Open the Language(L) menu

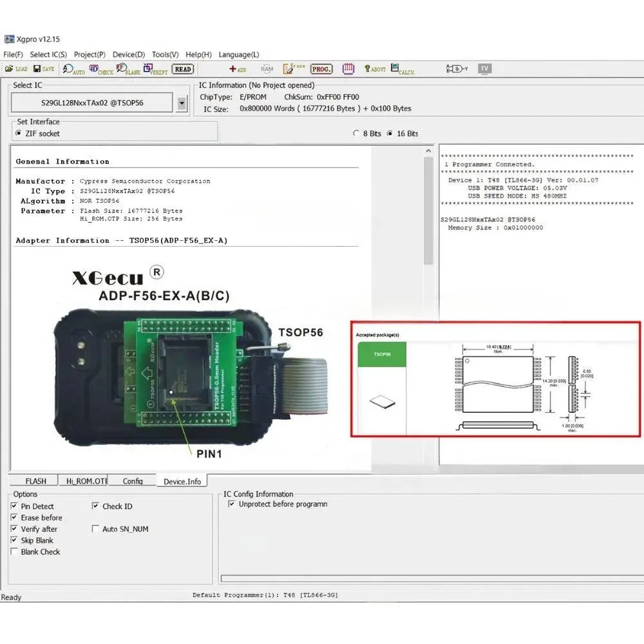(239, 55)
